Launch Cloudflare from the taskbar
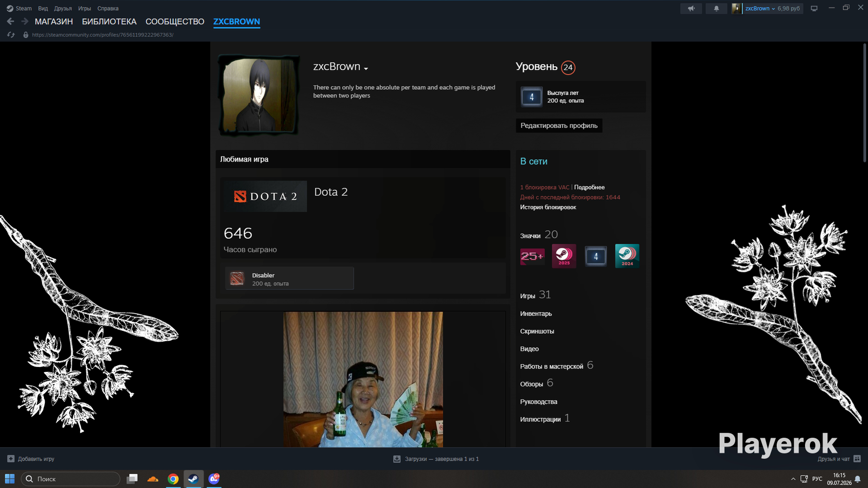868x488 pixels. click(x=153, y=479)
